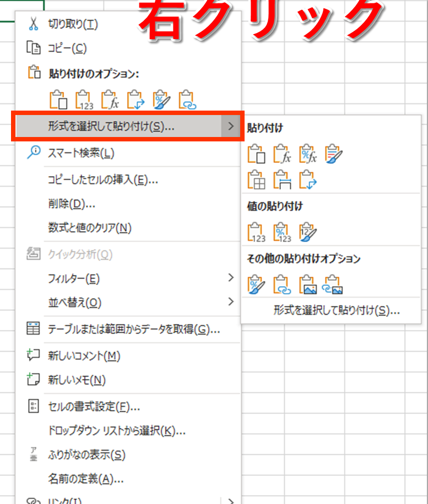This screenshot has width=428, height=504.
Task: Open セルの書式設定(F)... dialog entry
Action: [x=128, y=407]
